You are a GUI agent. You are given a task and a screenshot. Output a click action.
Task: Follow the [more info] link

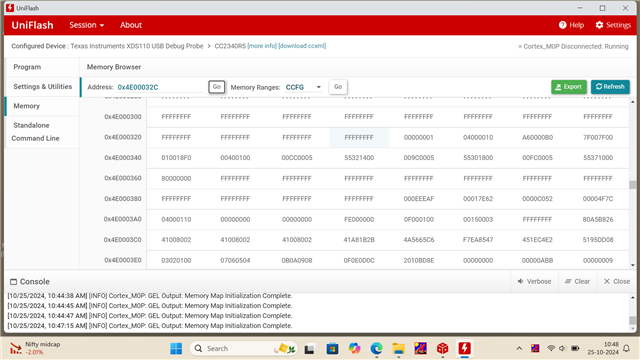[x=262, y=46]
